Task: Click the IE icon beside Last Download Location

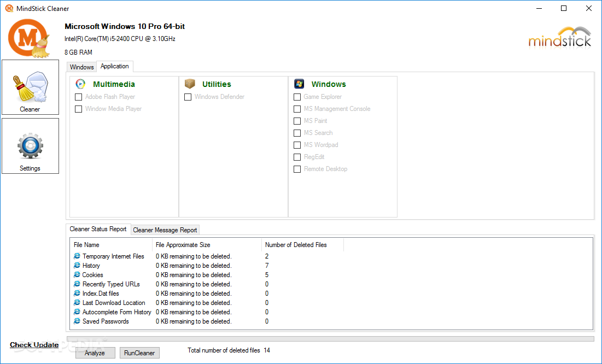Action: 77,303
